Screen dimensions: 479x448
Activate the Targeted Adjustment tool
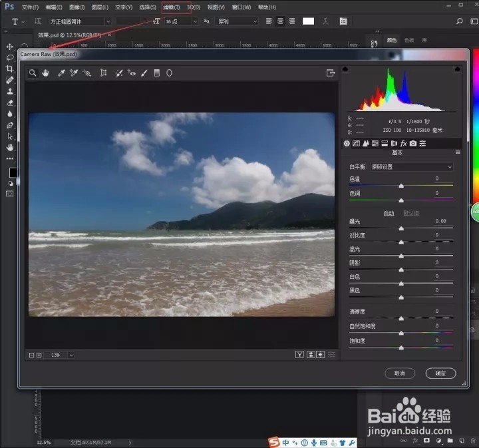[86, 73]
